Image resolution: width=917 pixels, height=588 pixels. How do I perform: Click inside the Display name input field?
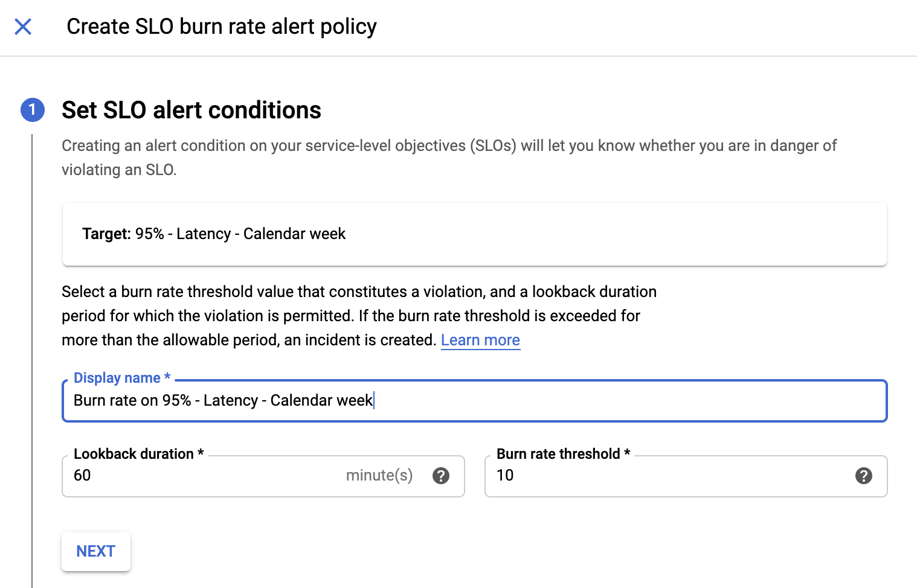pos(423,400)
